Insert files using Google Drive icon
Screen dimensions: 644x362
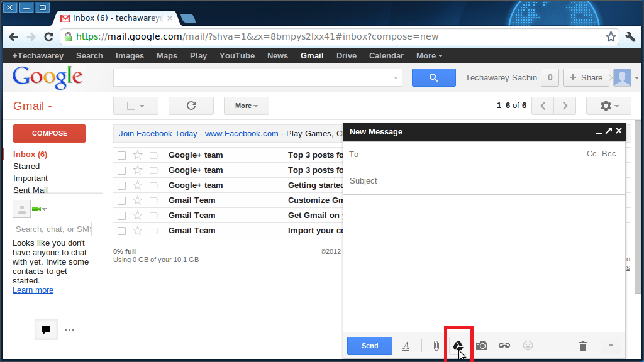click(x=458, y=346)
